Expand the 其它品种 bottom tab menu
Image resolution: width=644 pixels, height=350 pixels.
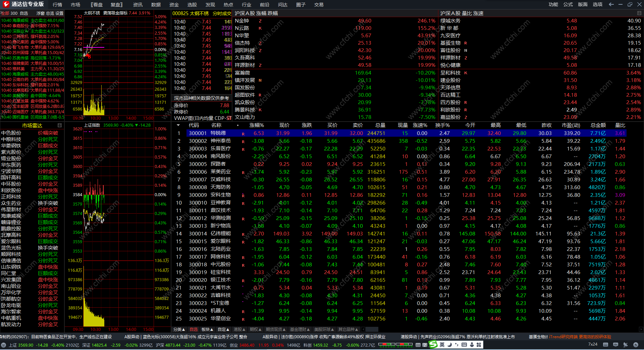point(348,330)
